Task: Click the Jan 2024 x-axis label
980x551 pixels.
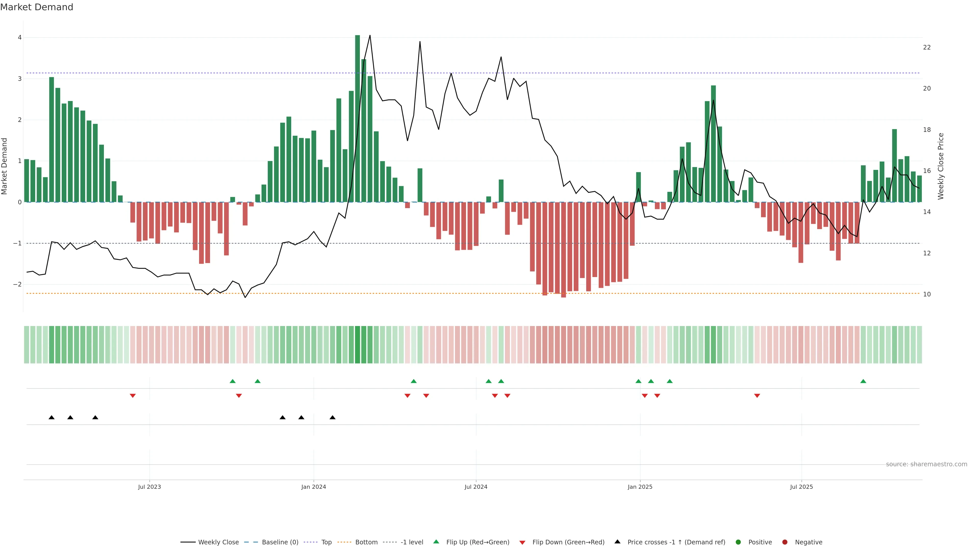Action: (313, 487)
